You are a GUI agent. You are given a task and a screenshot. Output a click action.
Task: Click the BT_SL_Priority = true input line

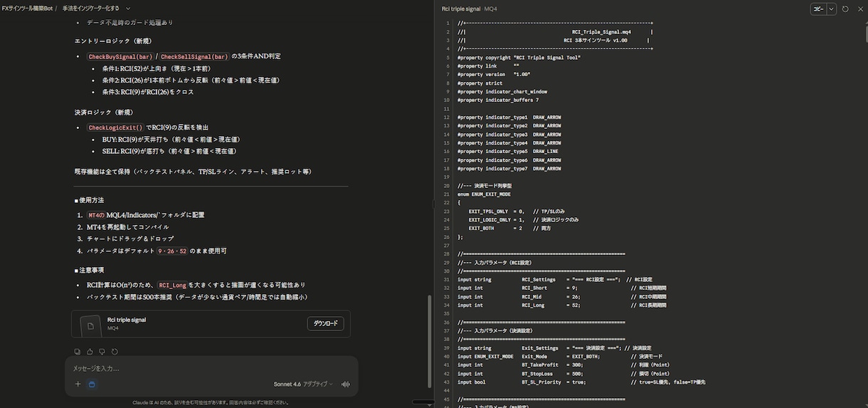[581, 382]
